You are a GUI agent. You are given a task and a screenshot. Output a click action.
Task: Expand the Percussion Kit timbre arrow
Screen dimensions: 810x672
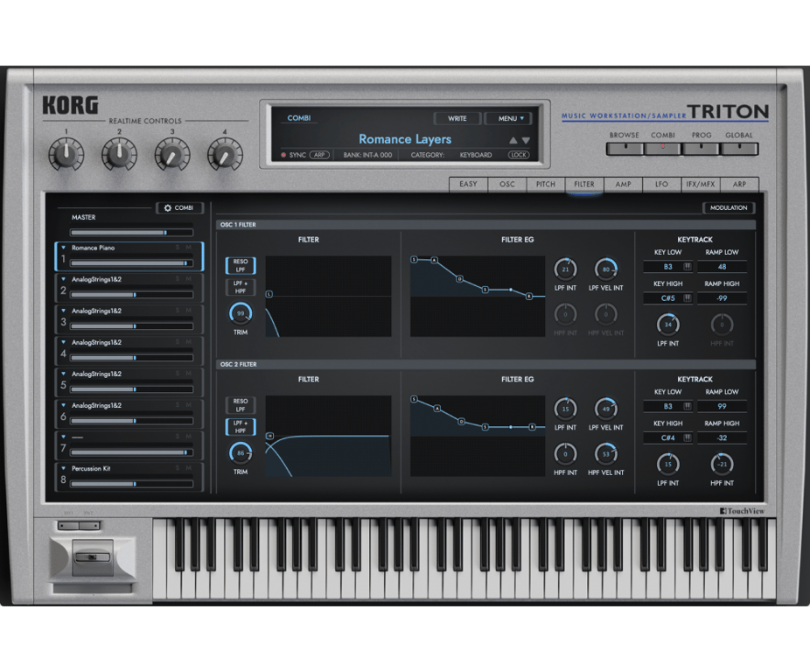(64, 468)
